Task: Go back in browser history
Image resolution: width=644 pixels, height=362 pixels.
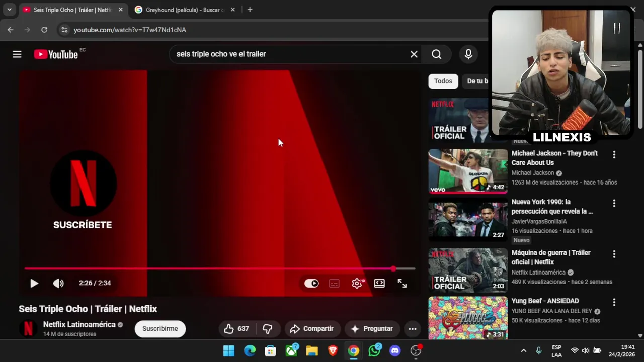Action: 10,30
